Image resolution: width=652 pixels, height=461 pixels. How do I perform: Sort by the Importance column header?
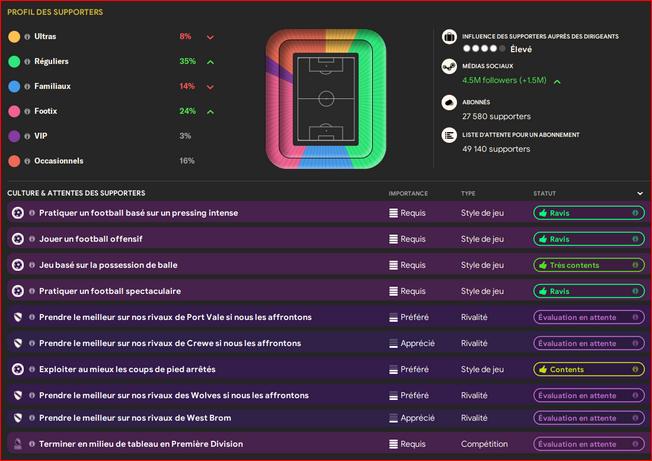(x=408, y=193)
